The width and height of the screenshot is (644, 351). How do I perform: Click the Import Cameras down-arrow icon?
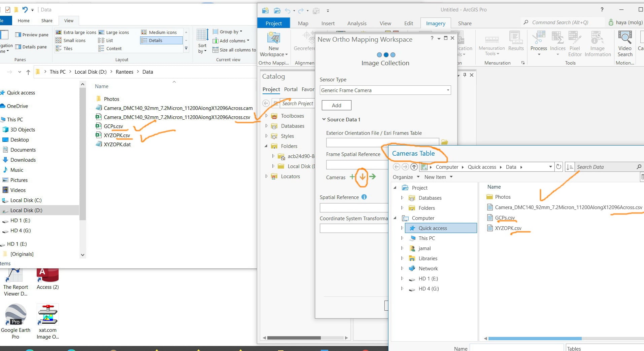tap(362, 177)
